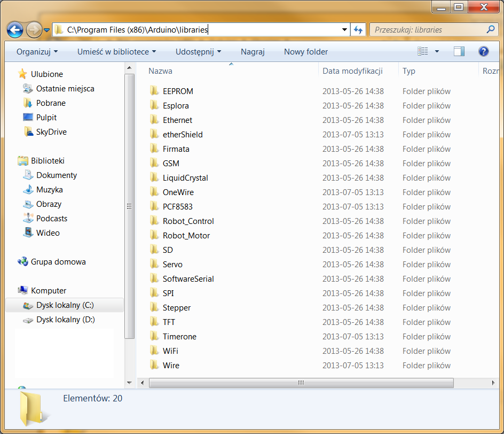Click the navigation pane vertical scrollbar

point(129,206)
